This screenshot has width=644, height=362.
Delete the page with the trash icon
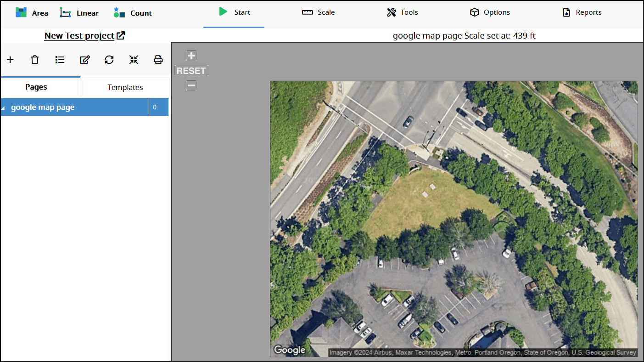(35, 60)
